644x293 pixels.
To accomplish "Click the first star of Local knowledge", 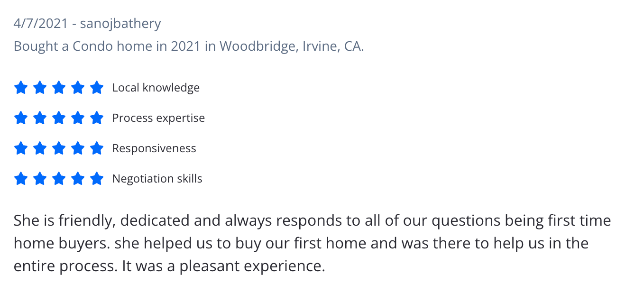I will [x=21, y=88].
